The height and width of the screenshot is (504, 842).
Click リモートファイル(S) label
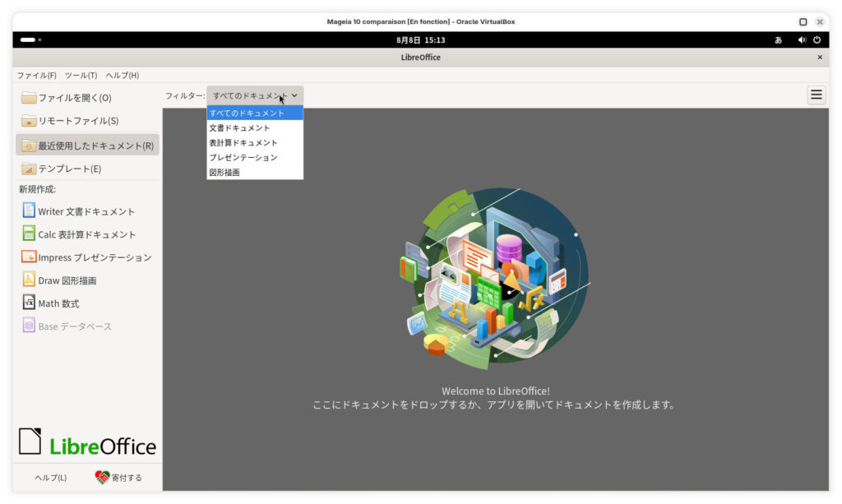(x=78, y=121)
